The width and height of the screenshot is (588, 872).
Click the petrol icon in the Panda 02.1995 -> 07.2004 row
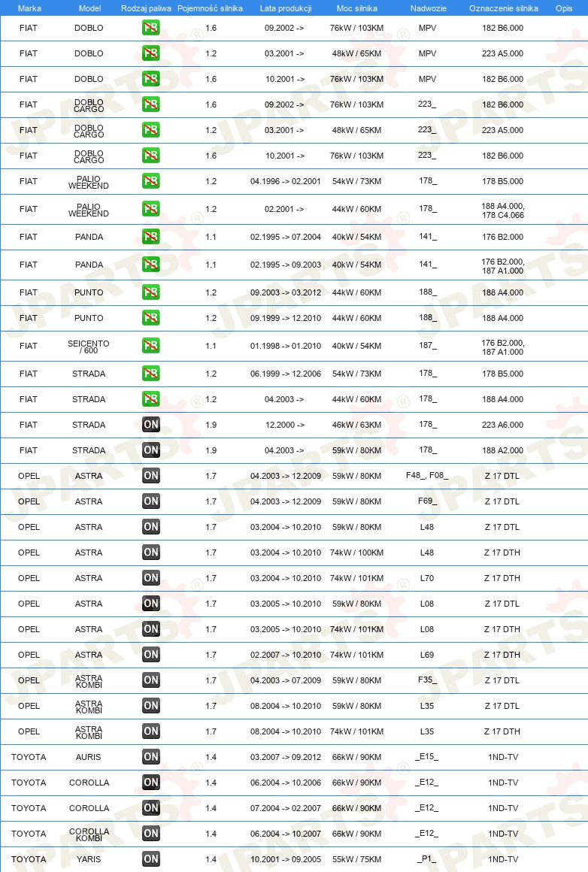pos(150,237)
